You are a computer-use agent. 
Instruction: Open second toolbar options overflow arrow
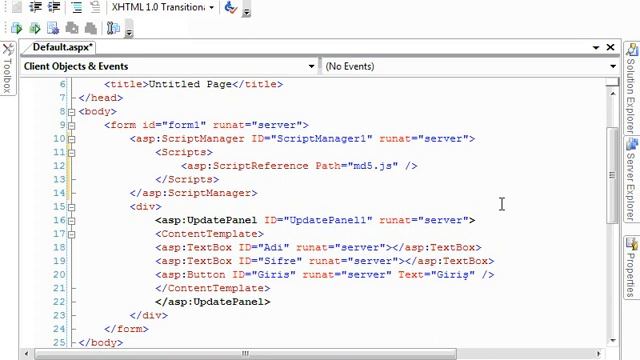(129, 33)
